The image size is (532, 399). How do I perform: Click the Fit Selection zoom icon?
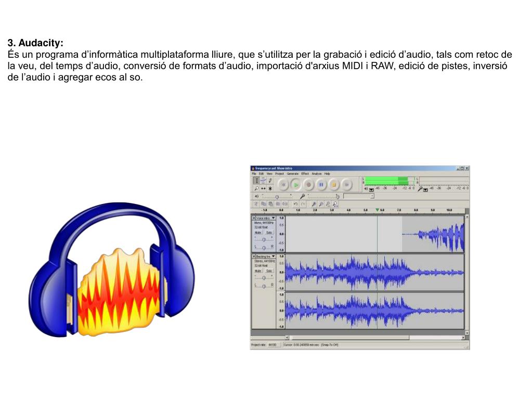click(x=328, y=204)
